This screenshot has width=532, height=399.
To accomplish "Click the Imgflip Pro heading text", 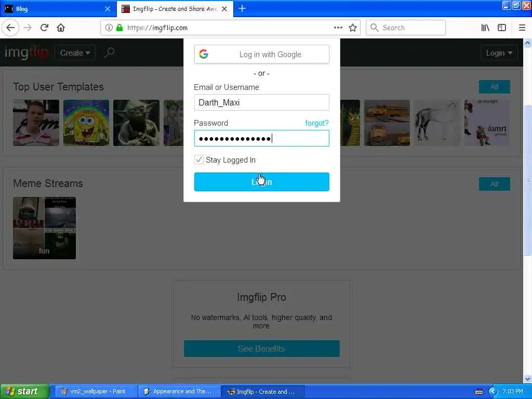I will 262,297.
